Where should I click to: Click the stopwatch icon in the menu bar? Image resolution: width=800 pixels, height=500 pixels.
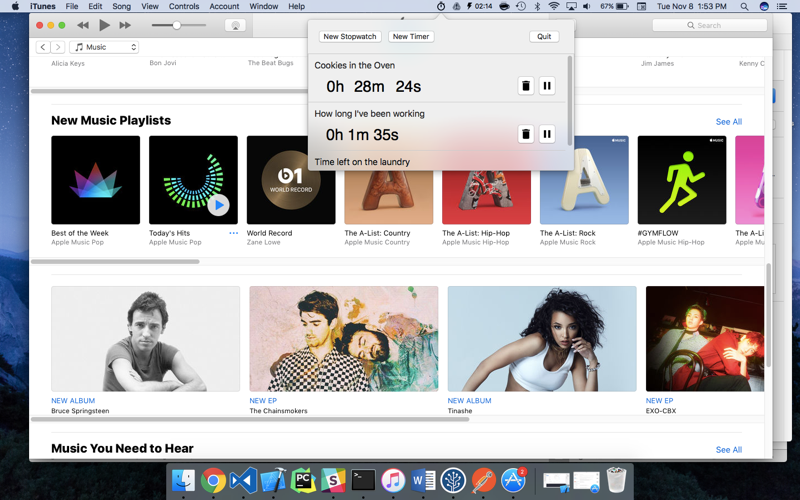pos(441,7)
